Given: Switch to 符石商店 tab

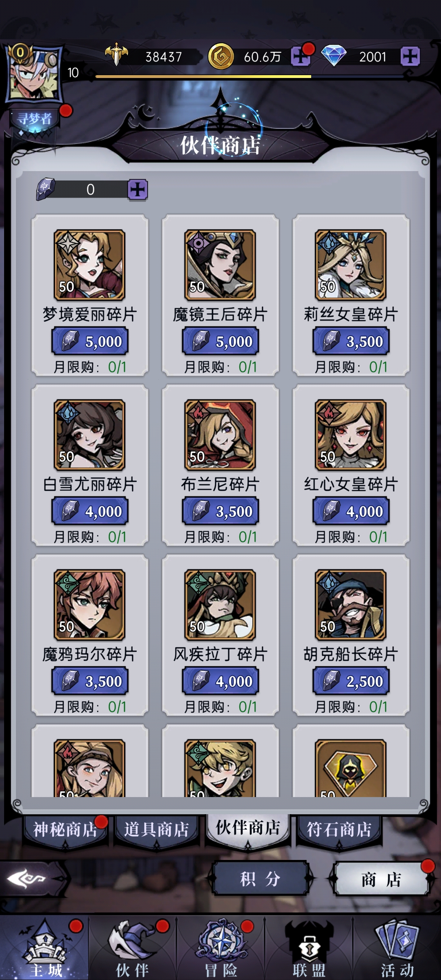Looking at the screenshot, I should (x=339, y=830).
